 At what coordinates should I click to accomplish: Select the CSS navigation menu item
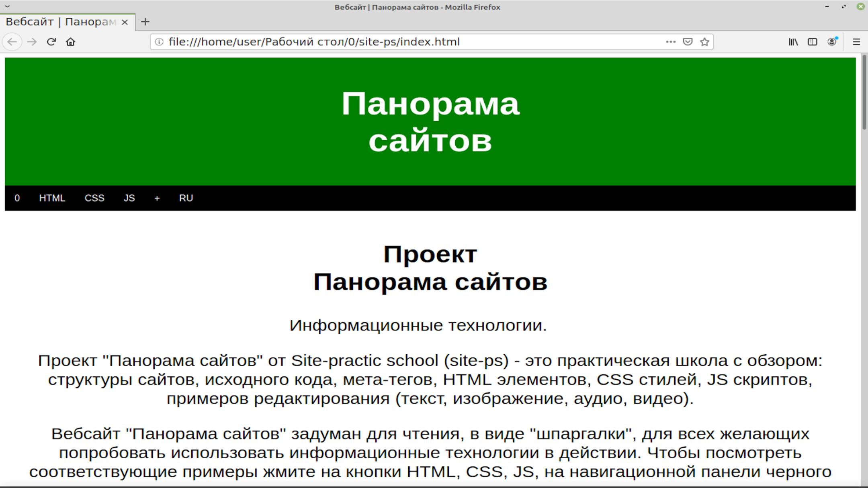point(94,198)
